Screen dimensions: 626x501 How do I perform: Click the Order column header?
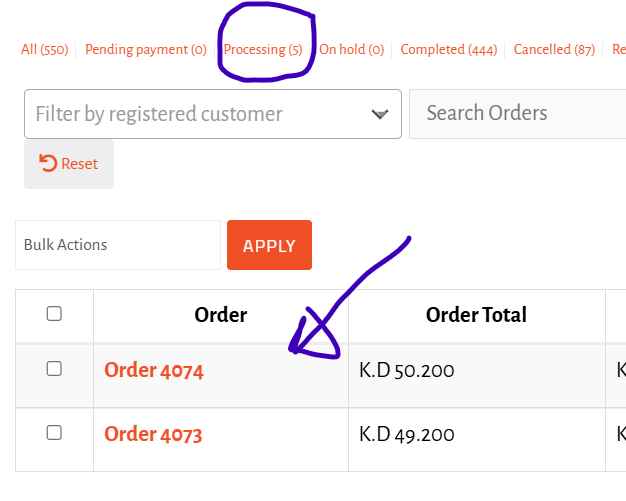[221, 315]
